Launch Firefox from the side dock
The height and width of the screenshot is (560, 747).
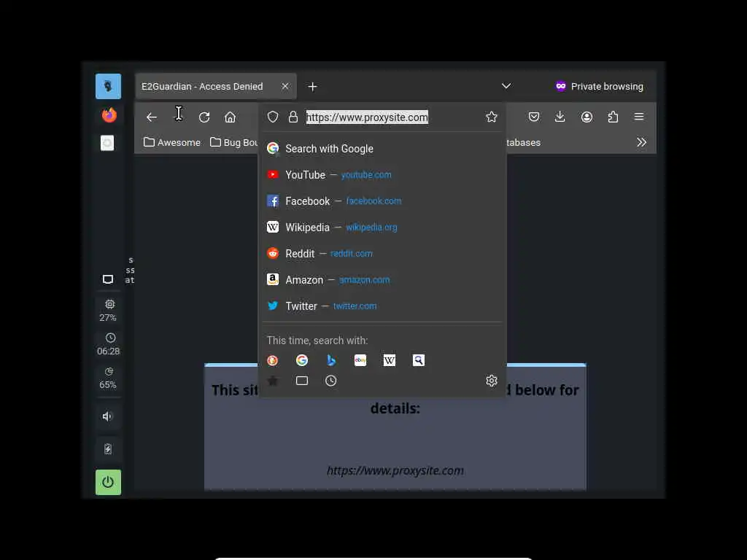[109, 114]
